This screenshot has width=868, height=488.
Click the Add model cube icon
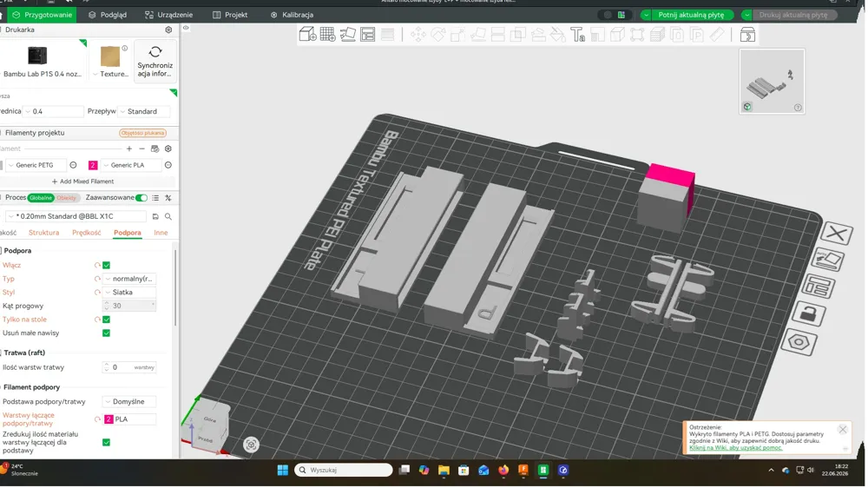(307, 35)
